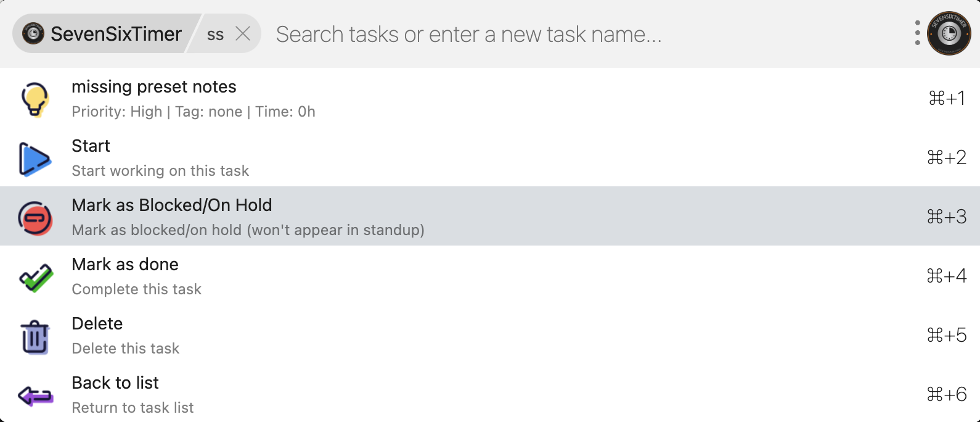Open the three-dot options menu
The height and width of the screenshot is (422, 980).
[x=917, y=33]
